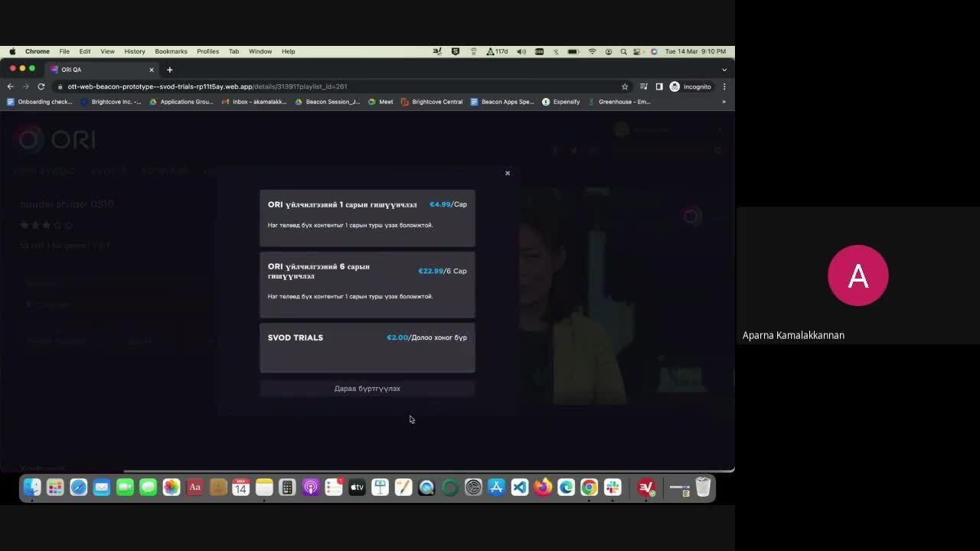Choose the SVOD TRIALS €2.00 plan

click(367, 348)
